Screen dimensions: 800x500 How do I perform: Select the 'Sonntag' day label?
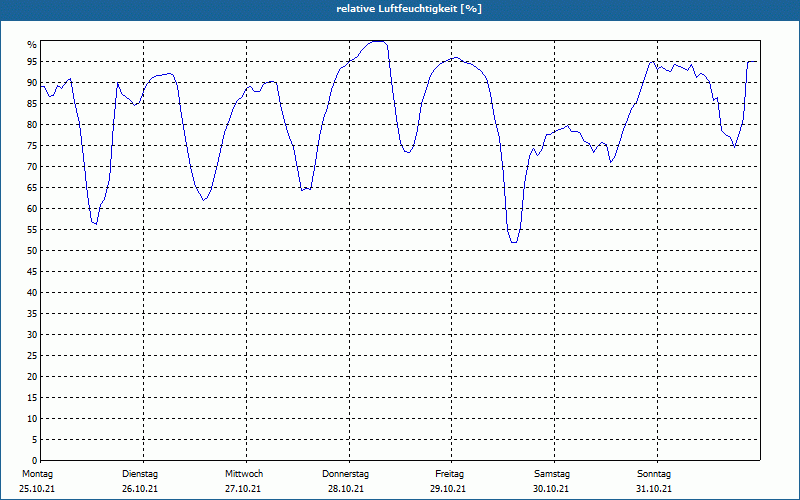[x=654, y=474]
